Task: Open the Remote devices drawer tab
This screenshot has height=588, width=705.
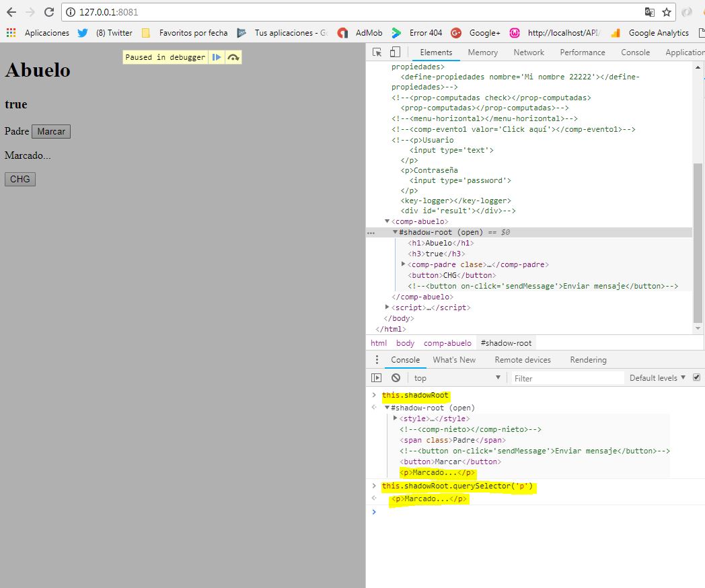Action: coord(523,360)
